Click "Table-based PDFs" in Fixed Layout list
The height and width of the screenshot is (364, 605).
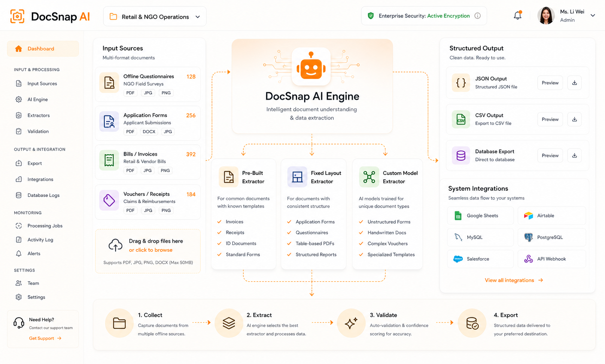point(315,244)
